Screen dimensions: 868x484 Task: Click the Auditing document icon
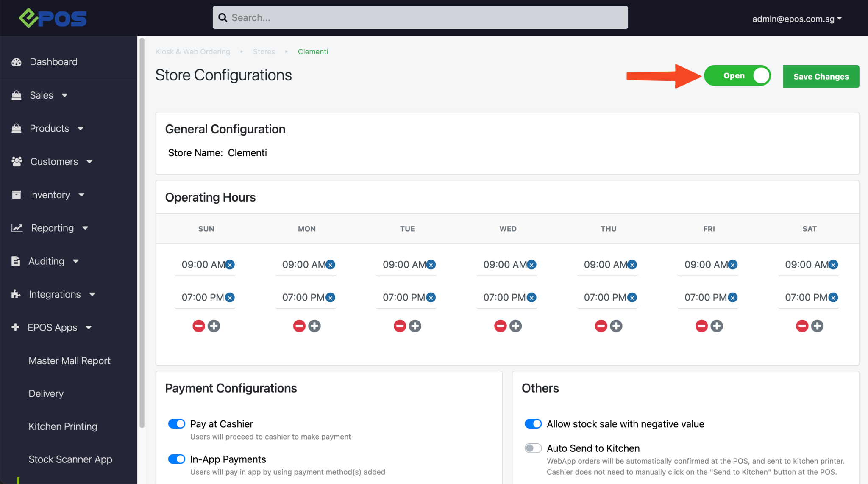coord(17,261)
